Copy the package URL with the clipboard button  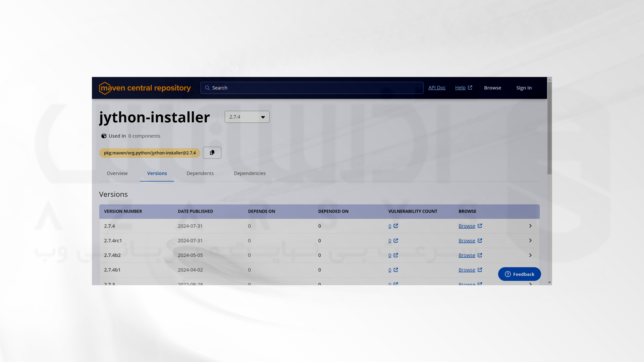(x=212, y=153)
